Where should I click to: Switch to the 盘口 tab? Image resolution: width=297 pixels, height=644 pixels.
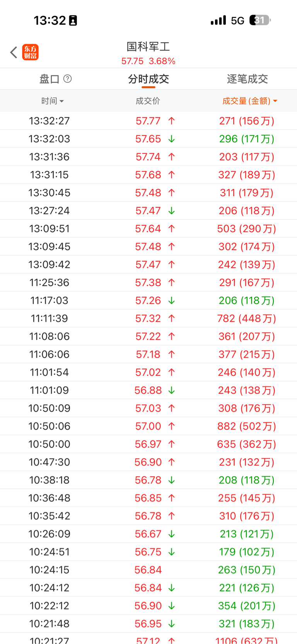click(x=49, y=79)
